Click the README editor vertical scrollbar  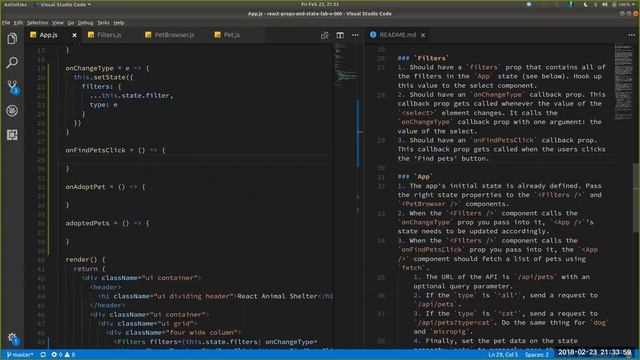[636, 198]
